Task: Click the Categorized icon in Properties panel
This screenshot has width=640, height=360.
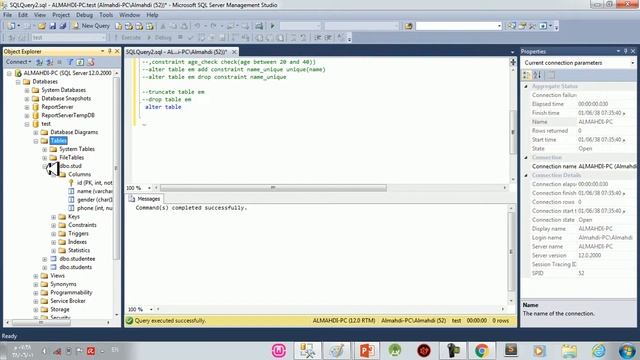Action: [527, 75]
